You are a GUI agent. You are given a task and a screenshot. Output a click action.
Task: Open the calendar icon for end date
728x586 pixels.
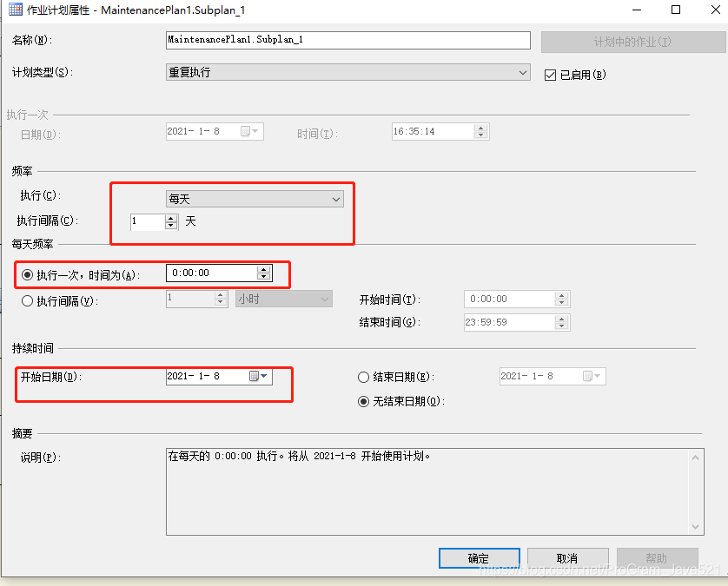click(587, 376)
